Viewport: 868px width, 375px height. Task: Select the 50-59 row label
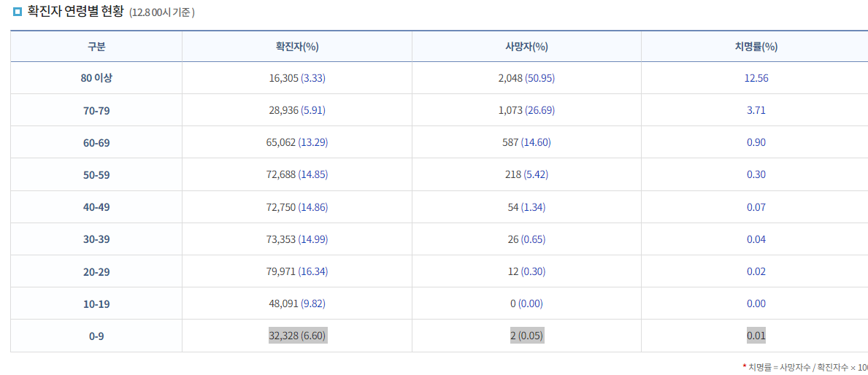click(x=96, y=175)
